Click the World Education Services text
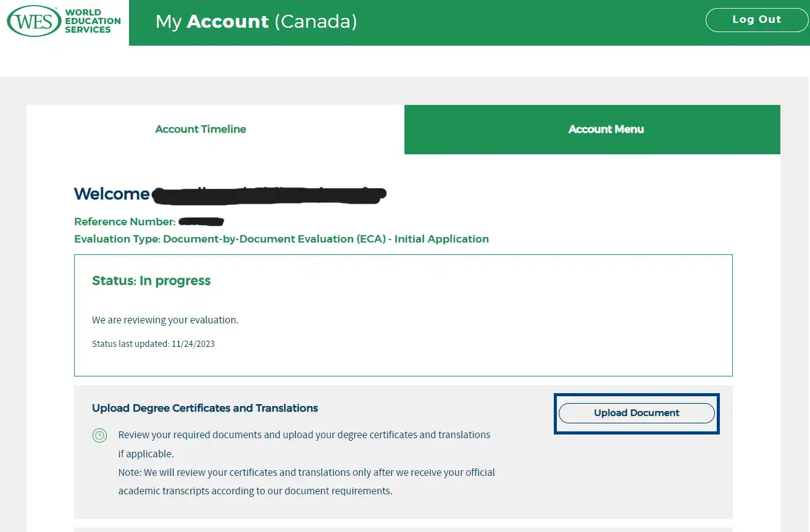 pyautogui.click(x=93, y=21)
